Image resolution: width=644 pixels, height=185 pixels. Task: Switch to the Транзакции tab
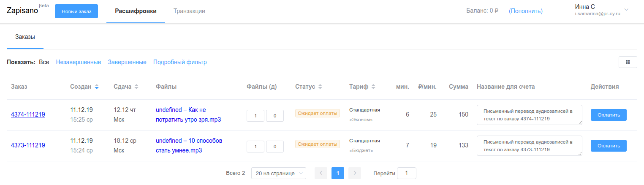pyautogui.click(x=189, y=11)
